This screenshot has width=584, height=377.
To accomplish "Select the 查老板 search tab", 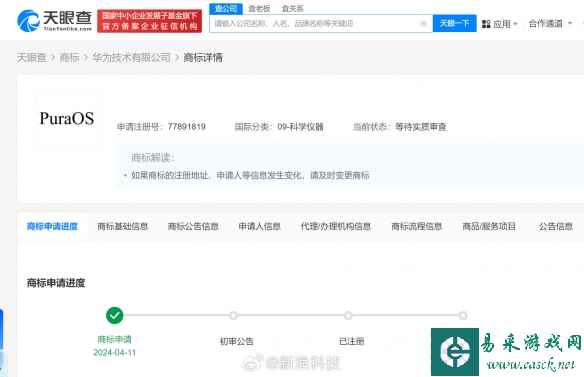I will tap(259, 8).
